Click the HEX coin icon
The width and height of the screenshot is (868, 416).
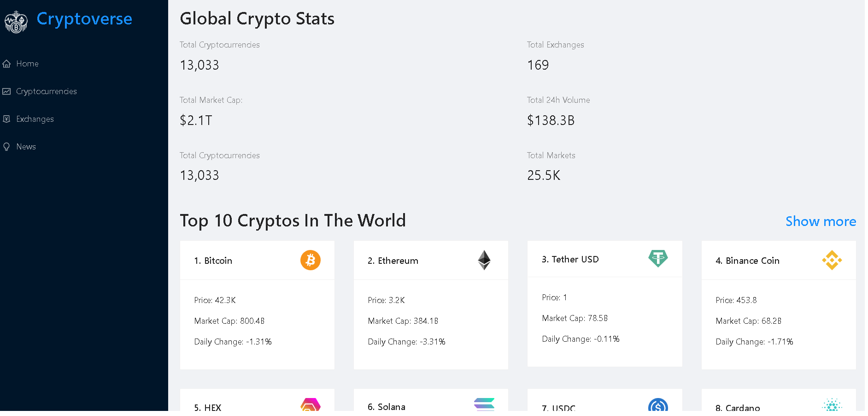coord(310,404)
